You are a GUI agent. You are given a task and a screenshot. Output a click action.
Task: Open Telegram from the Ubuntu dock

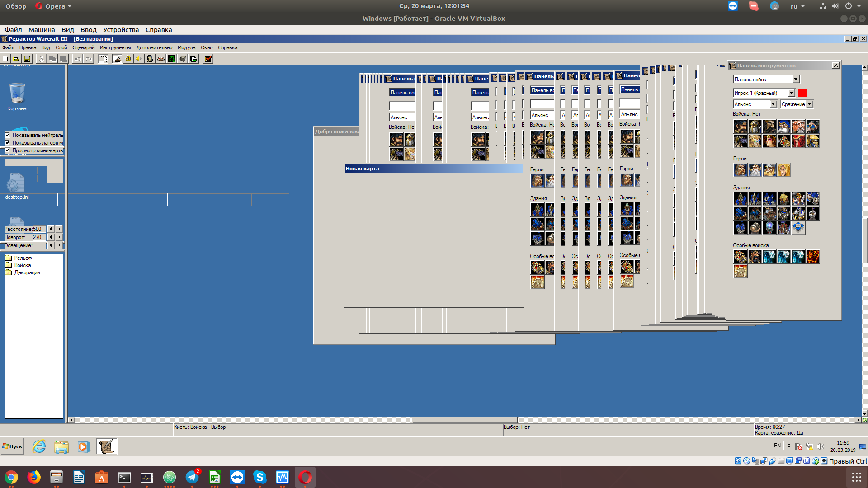192,477
